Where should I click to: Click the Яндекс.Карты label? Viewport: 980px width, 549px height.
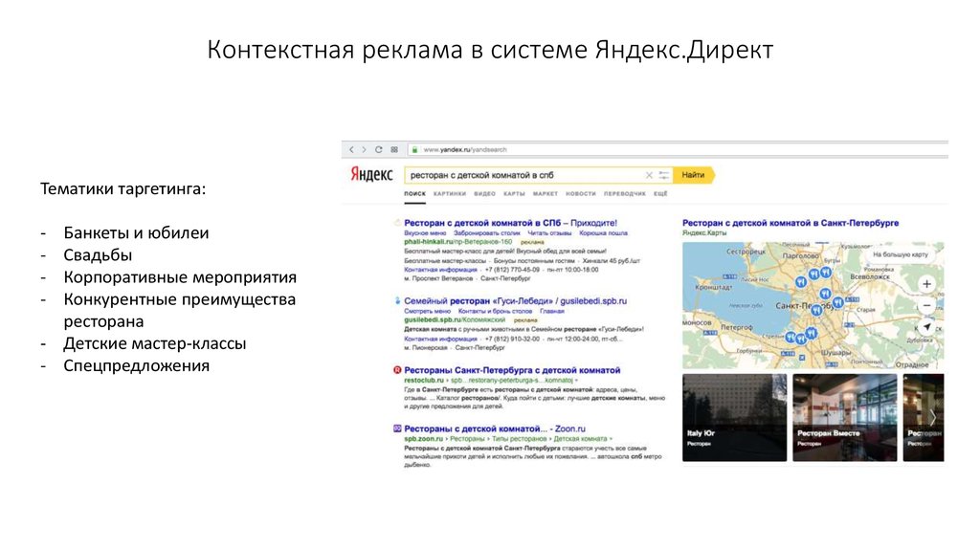[704, 233]
